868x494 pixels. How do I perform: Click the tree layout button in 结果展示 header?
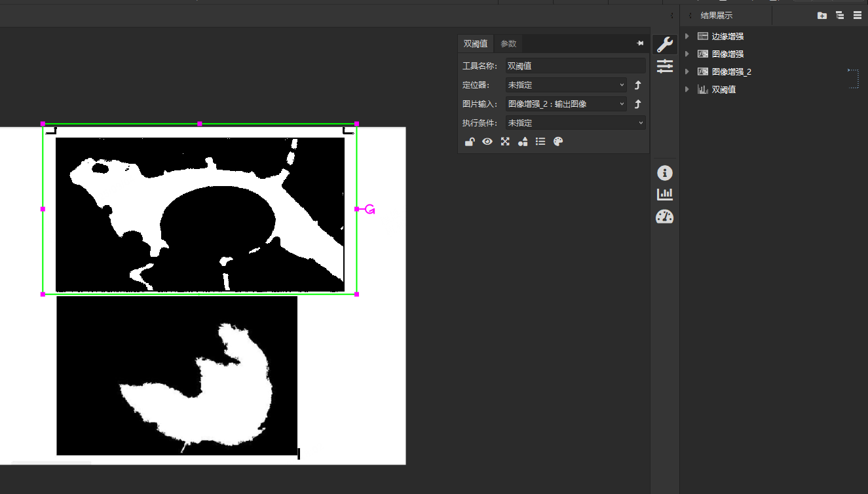pos(840,15)
